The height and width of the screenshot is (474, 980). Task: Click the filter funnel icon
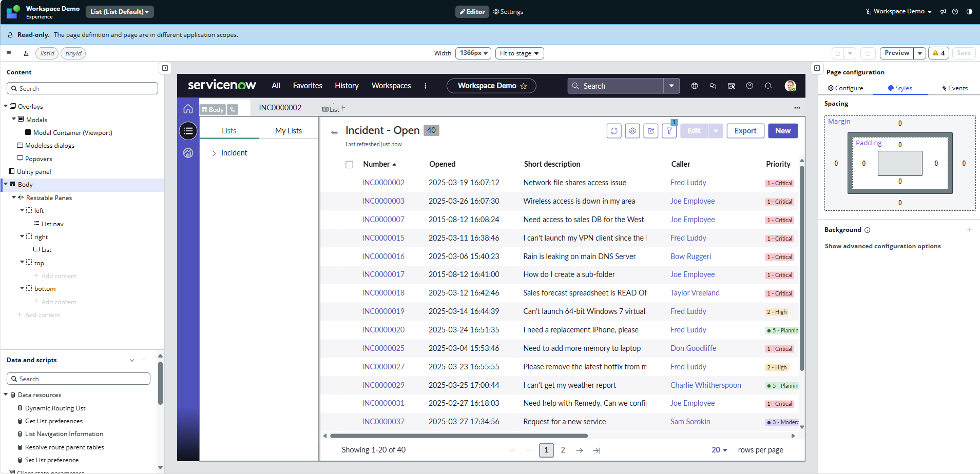click(x=669, y=131)
